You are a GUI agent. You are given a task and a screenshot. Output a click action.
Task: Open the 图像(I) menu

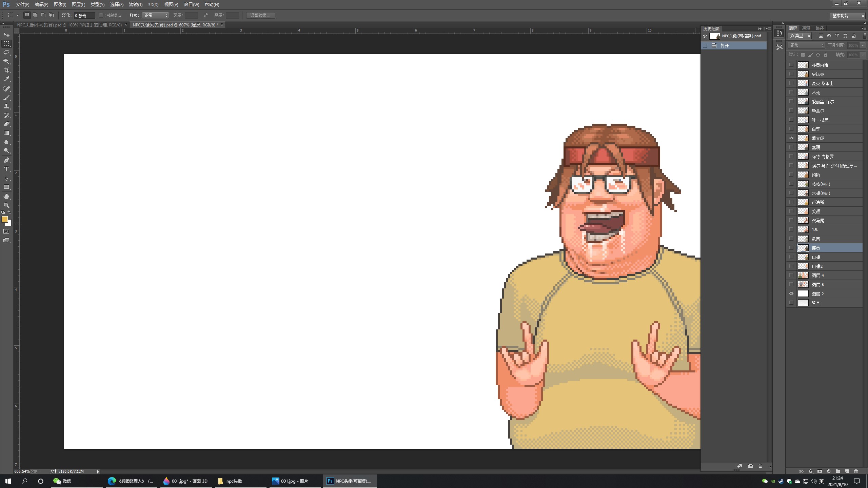(60, 4)
